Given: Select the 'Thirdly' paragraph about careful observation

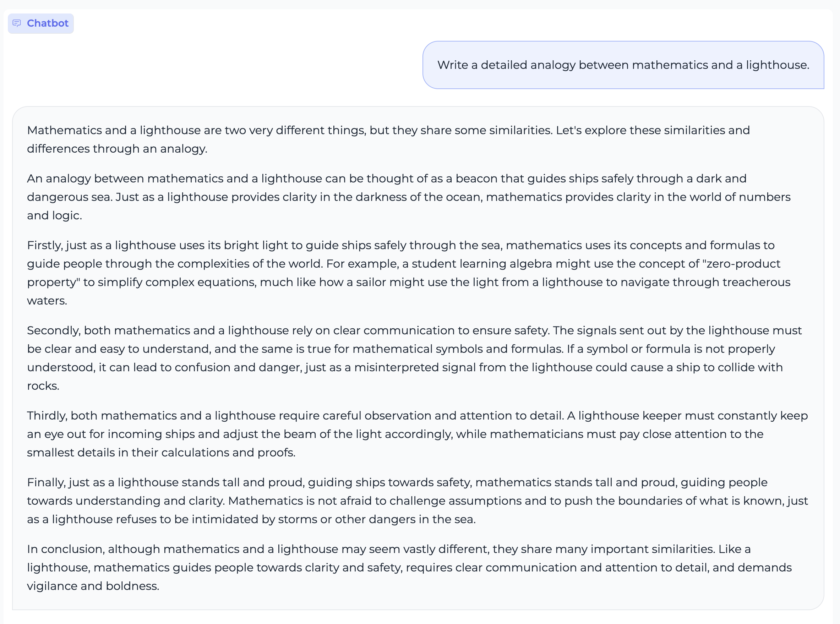Looking at the screenshot, I should [415, 434].
